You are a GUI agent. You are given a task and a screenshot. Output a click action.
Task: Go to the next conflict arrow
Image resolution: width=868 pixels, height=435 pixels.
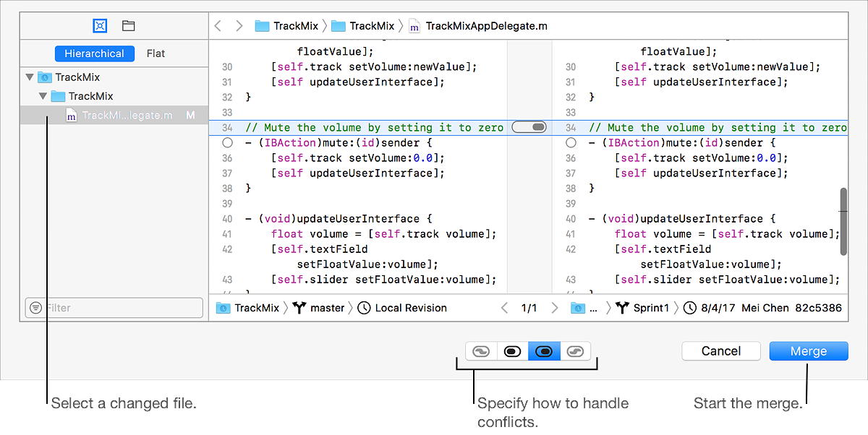555,308
